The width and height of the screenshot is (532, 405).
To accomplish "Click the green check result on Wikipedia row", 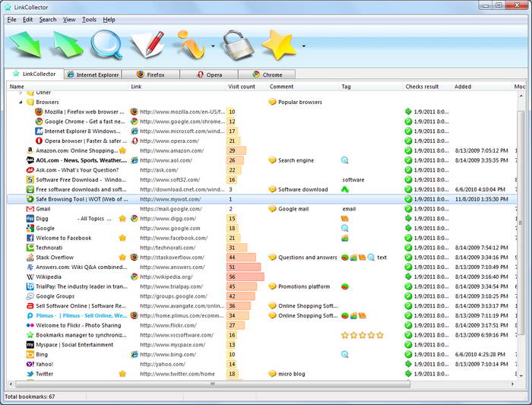I will pos(408,277).
